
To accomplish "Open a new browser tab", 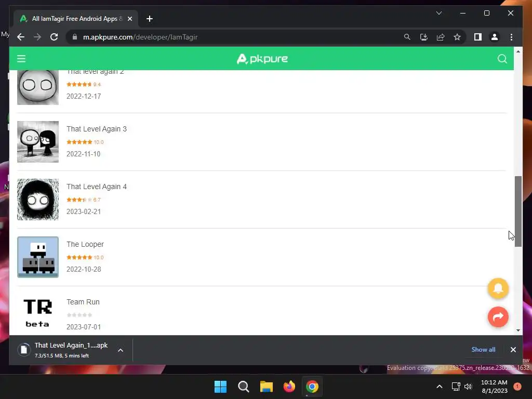I will 149,19.
